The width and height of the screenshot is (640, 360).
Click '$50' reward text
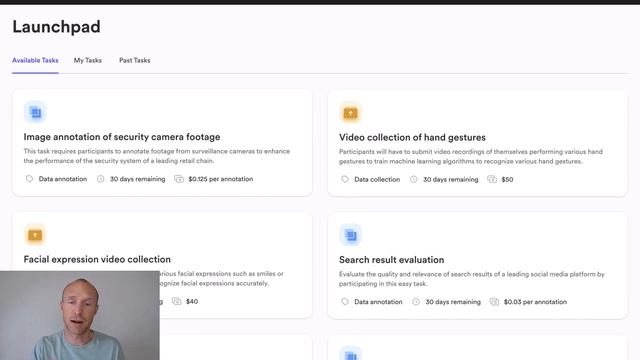[507, 179]
